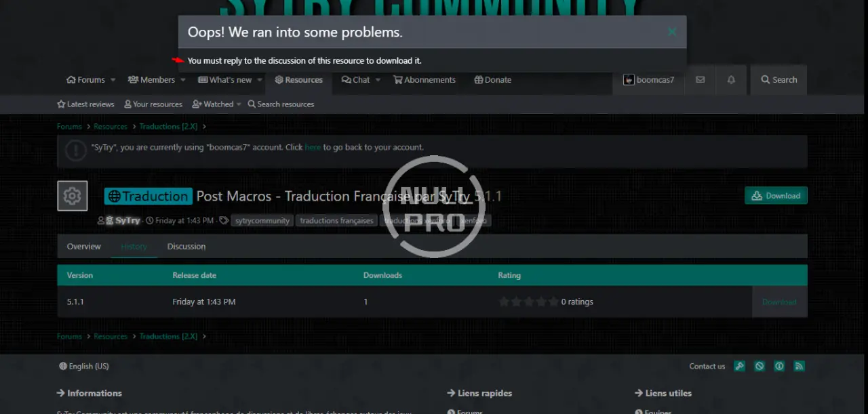868x414 pixels.
Task: Click the gavel terms icon in footer
Action: 739,366
